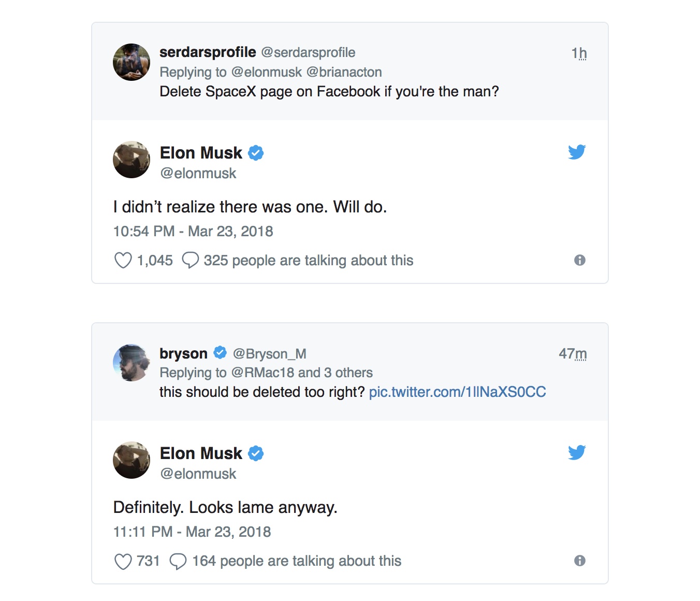Click the info icon on the second tweet

[x=580, y=561]
